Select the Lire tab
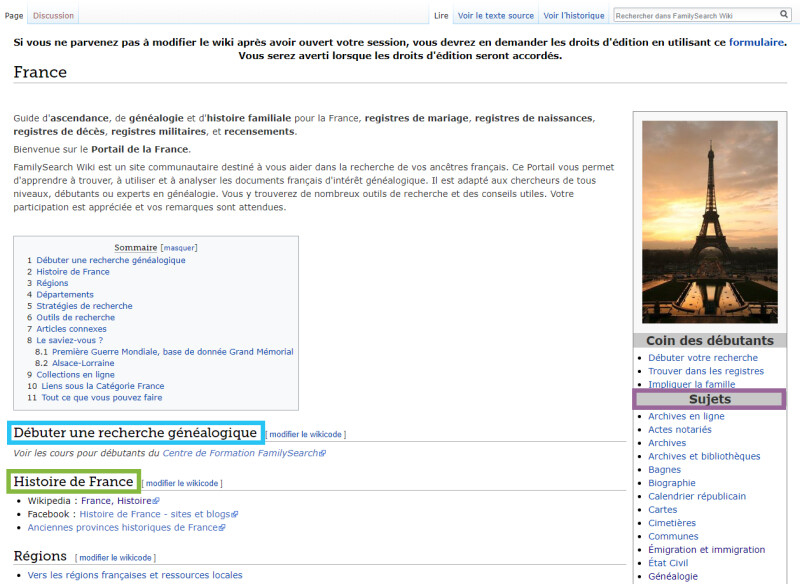Image resolution: width=800 pixels, height=584 pixels. pos(441,16)
